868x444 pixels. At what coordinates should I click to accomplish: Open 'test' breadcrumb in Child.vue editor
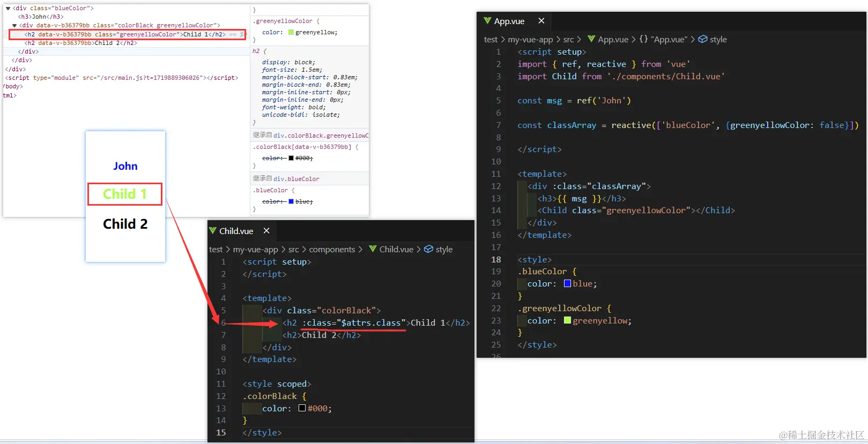tap(216, 250)
